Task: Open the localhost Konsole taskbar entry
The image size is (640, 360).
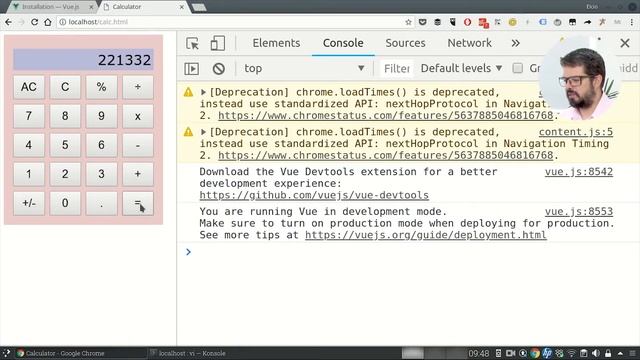Action: [212, 353]
